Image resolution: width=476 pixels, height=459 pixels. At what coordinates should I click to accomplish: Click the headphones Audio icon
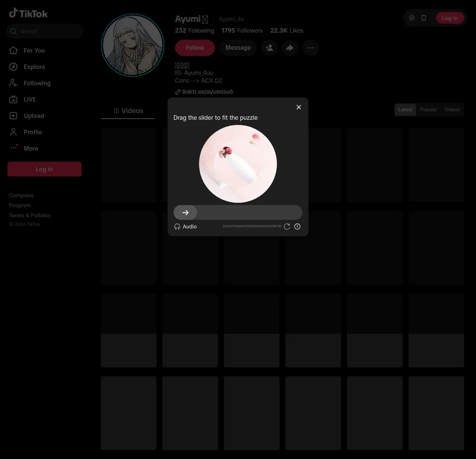pyautogui.click(x=177, y=227)
